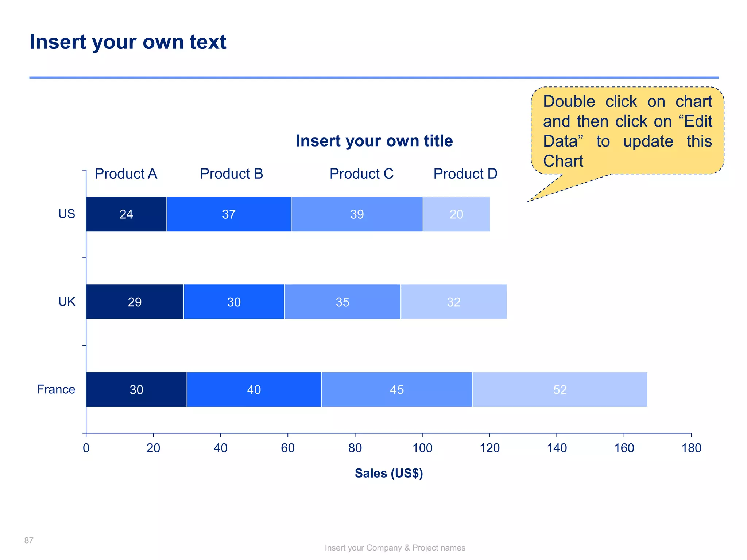This screenshot has height=560, width=747.
Task: Click the Product D legend label
Action: pyautogui.click(x=465, y=174)
